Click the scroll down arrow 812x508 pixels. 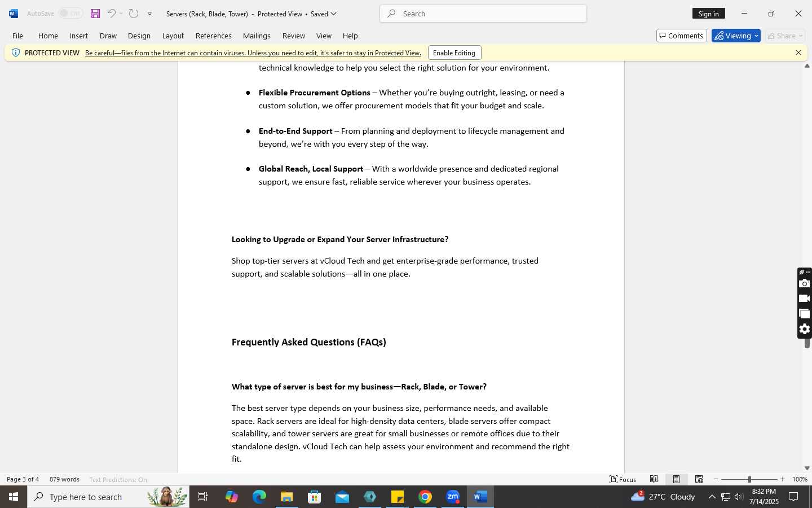click(x=807, y=468)
